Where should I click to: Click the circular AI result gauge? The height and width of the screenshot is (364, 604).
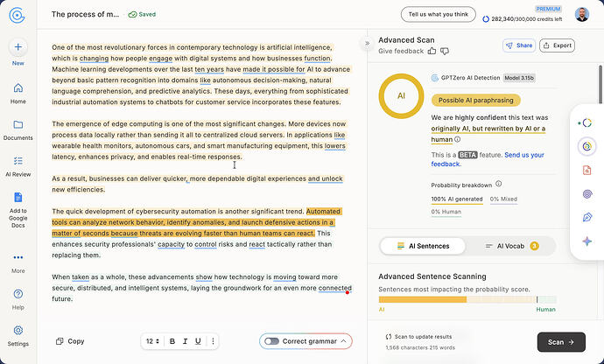coord(401,96)
